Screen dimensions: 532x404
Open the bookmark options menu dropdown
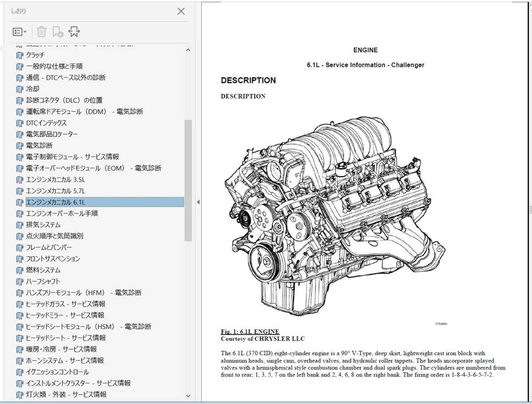20,31
